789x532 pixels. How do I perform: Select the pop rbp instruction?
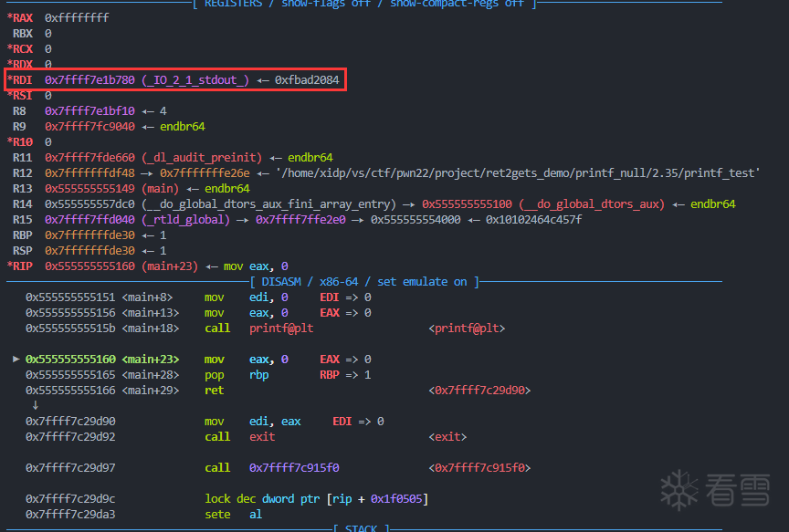click(237, 375)
